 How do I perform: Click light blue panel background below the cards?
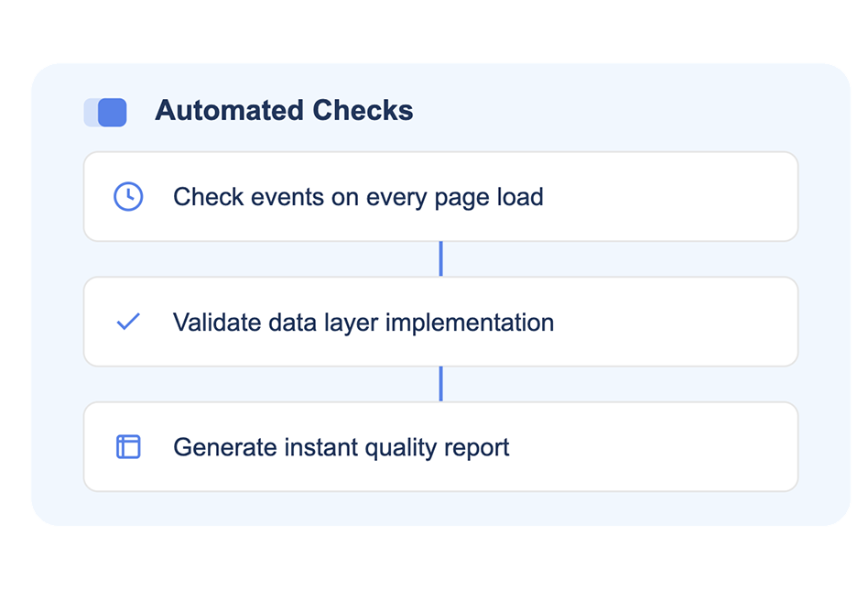(440, 509)
